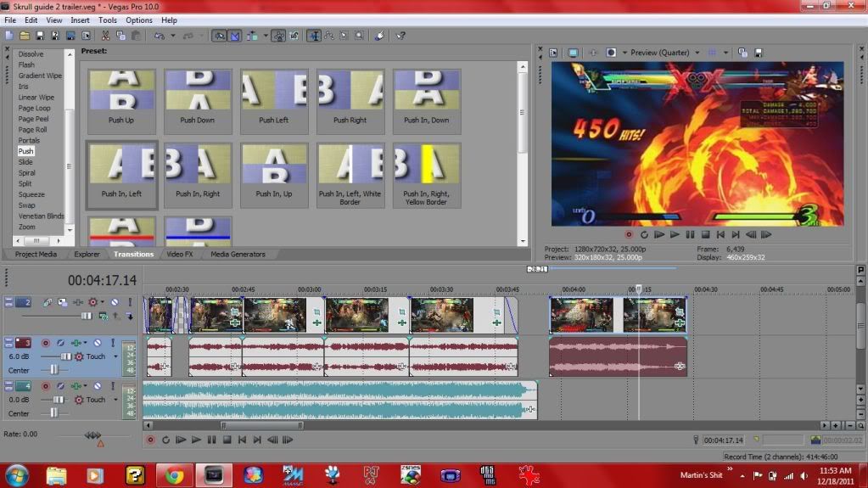Adjust track 2 composite level slider
868x488 pixels.
[87, 317]
